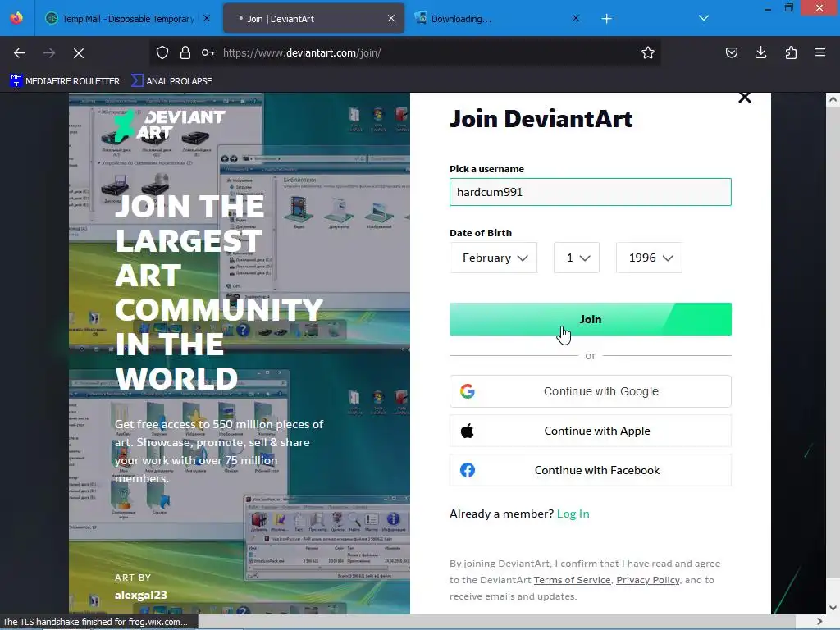The width and height of the screenshot is (840, 630).
Task: Choose Continue with Google
Action: point(591,391)
